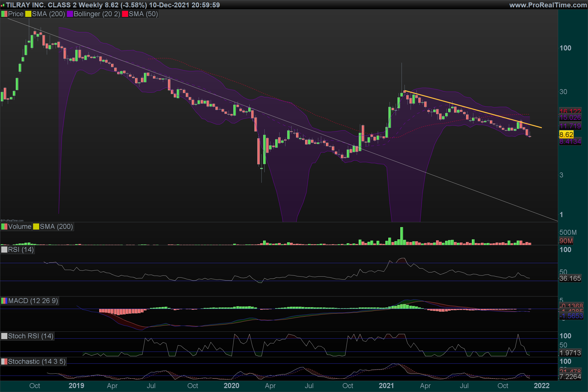Select the SMA (50) indicator label
The image size is (588, 392).
click(143, 14)
